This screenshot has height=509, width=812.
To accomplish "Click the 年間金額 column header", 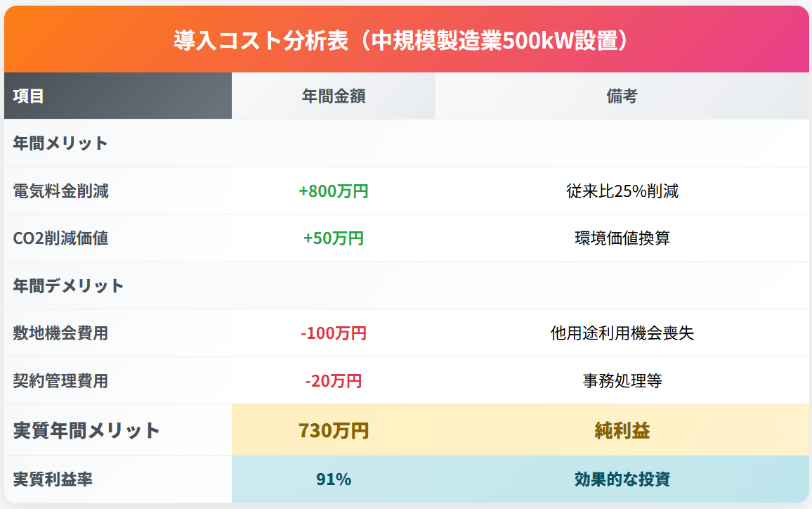I will click(x=333, y=96).
